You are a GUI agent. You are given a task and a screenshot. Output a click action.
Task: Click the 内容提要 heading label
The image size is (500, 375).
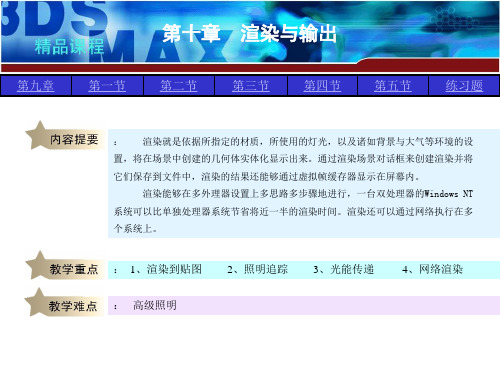coord(74,139)
